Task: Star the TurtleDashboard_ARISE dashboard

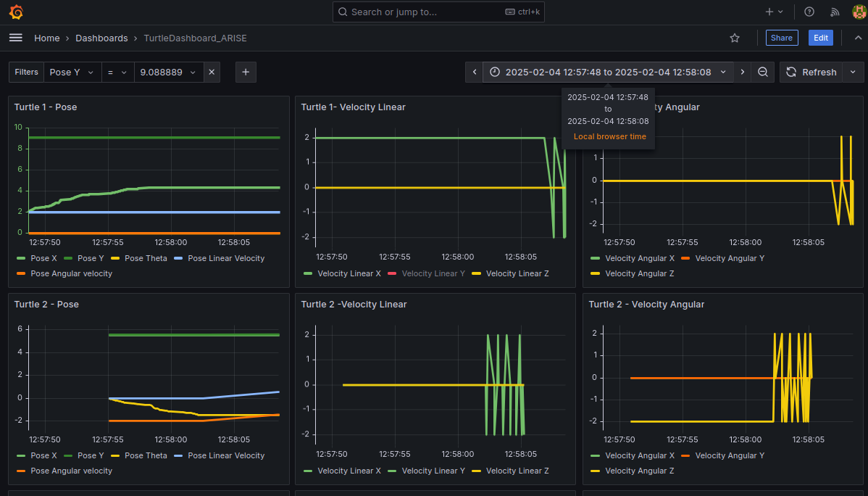Action: pos(735,38)
